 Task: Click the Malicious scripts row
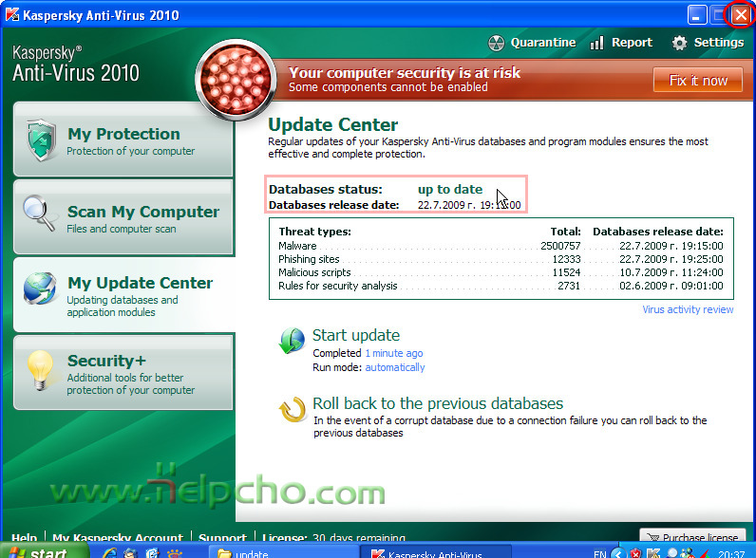pos(501,272)
